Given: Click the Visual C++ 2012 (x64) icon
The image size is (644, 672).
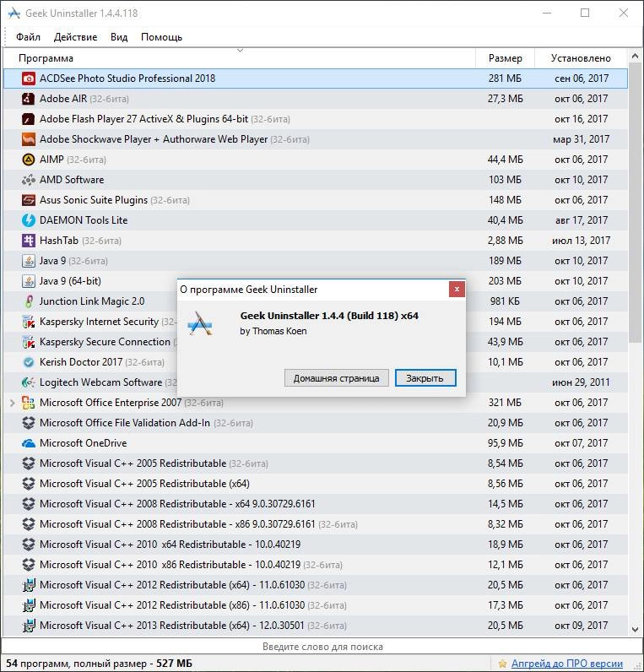Looking at the screenshot, I should coord(29,585).
